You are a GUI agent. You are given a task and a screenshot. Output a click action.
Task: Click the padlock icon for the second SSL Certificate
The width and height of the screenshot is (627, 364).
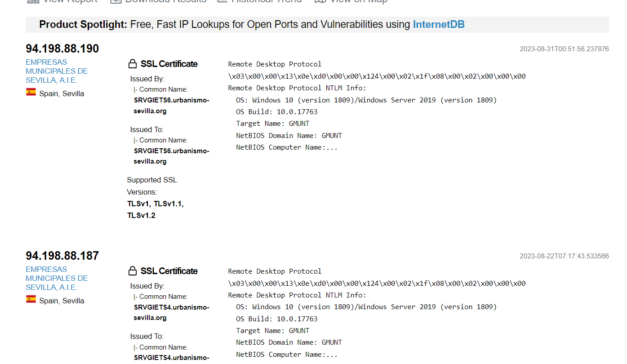coord(132,271)
